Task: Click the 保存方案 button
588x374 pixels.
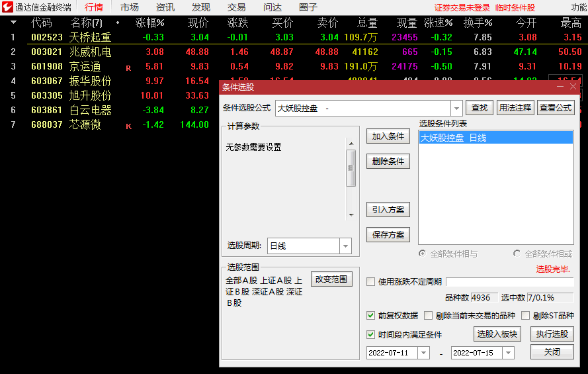Action: [388, 235]
